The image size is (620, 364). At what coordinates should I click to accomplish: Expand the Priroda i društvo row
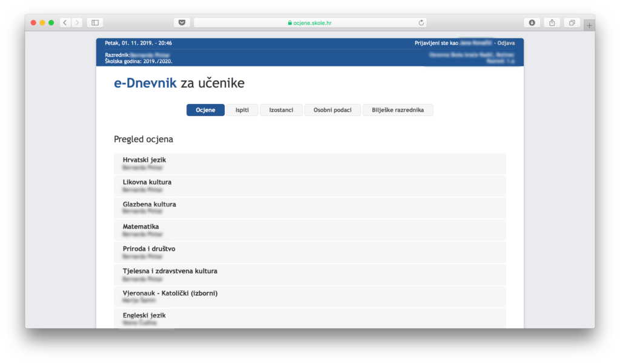[309, 252]
